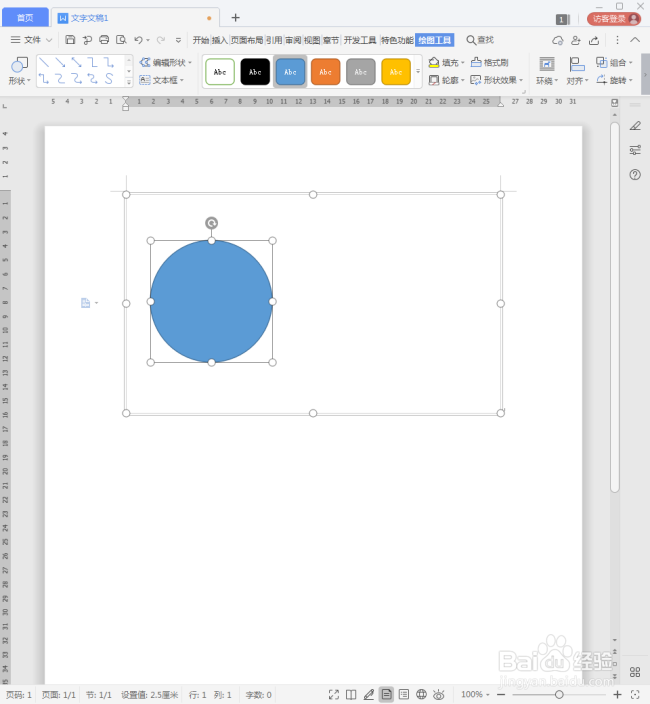This screenshot has height=704, width=650.
Task: Click the cloud sync icon
Action: click(x=558, y=40)
